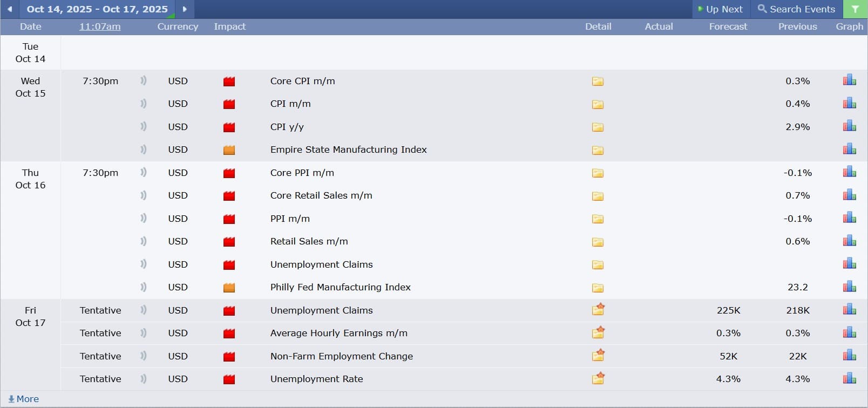The width and height of the screenshot is (868, 408).
Task: Open detail folder for Retail Sales m/m
Action: (x=598, y=242)
